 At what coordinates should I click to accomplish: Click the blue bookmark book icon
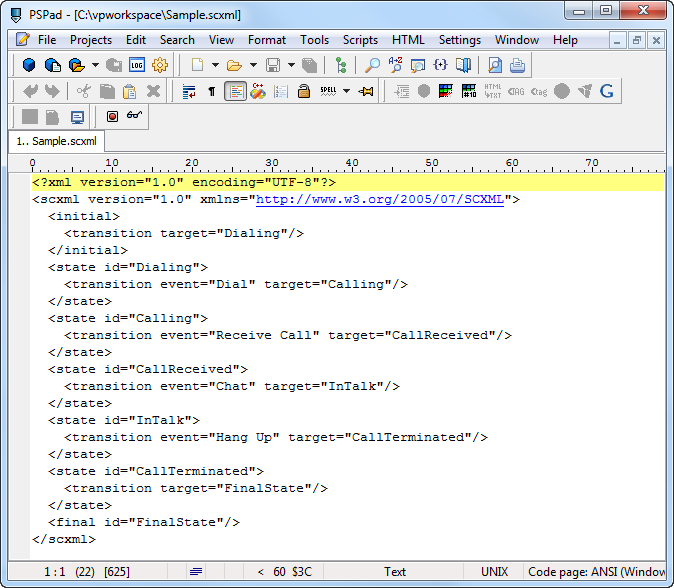point(463,65)
